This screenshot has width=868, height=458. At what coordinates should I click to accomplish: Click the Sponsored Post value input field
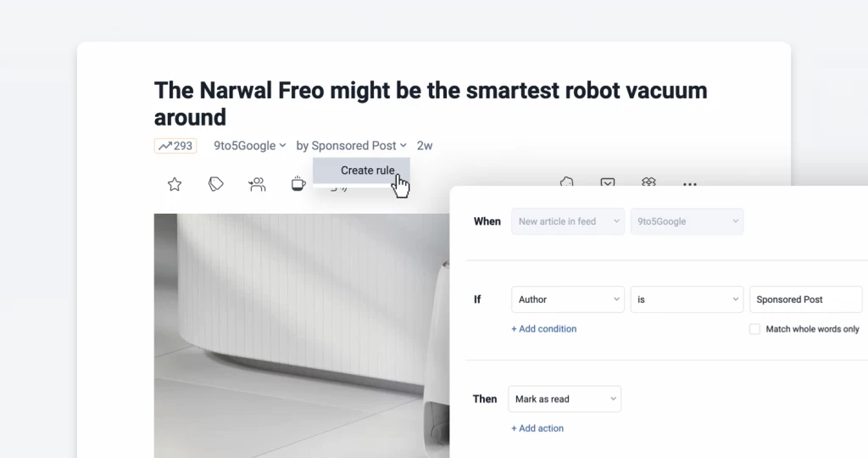(805, 299)
